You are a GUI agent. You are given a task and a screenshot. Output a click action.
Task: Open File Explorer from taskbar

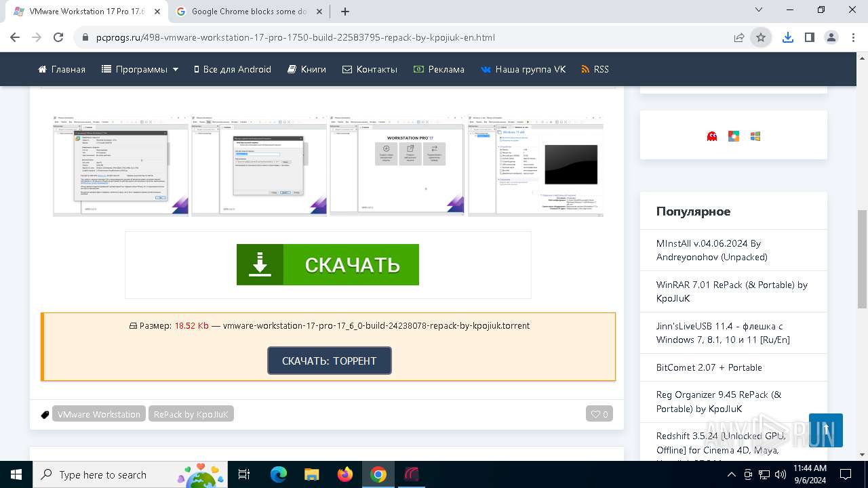coord(312,474)
